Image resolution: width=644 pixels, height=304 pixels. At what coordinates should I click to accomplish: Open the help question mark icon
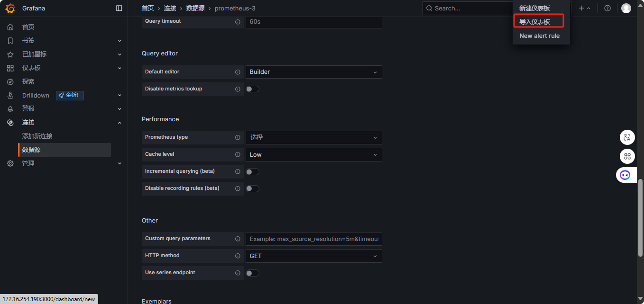pyautogui.click(x=607, y=9)
